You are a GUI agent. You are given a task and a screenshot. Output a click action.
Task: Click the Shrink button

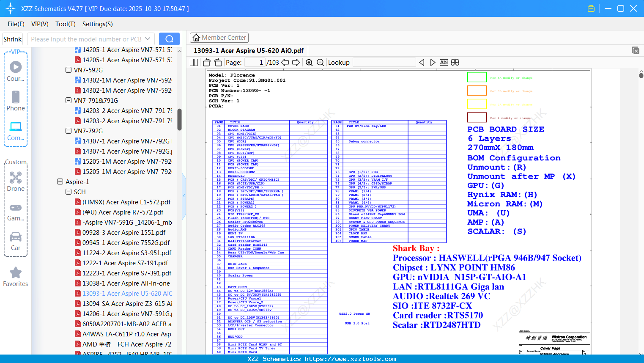13,39
